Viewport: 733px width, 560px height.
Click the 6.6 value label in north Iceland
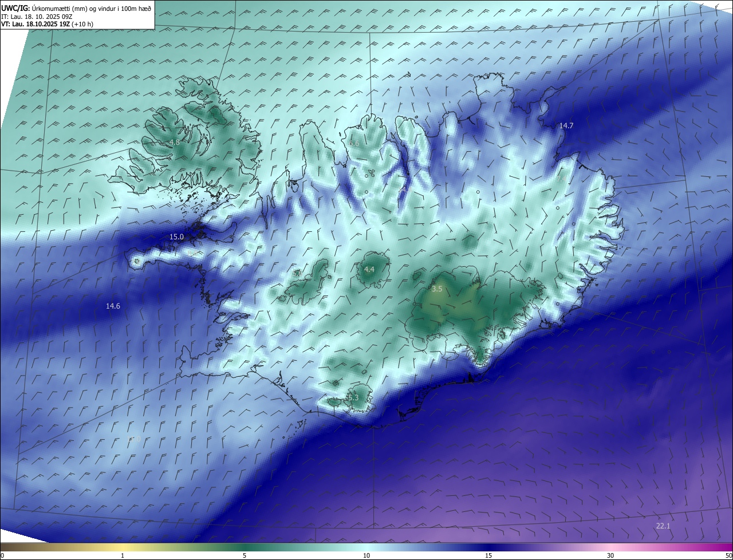coord(353,143)
